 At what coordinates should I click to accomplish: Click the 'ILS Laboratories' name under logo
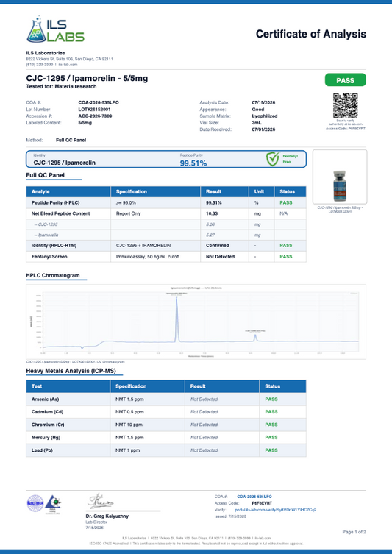[46, 53]
